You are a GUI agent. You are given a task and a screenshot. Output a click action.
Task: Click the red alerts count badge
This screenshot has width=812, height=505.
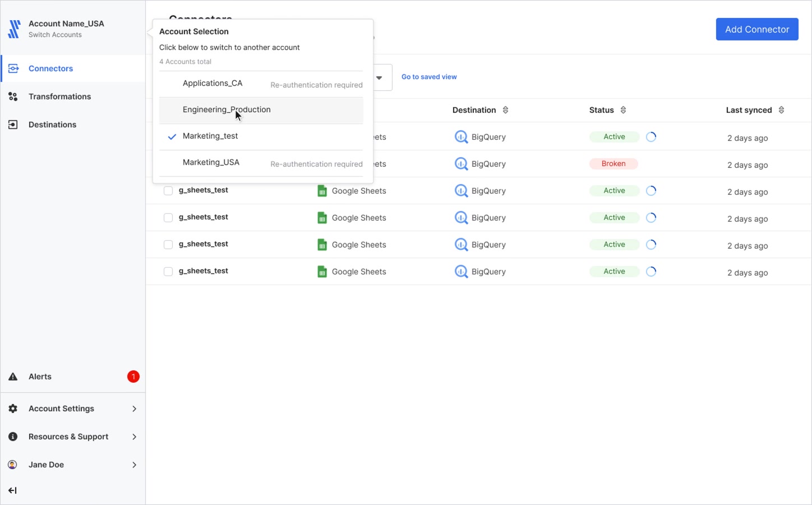click(133, 377)
